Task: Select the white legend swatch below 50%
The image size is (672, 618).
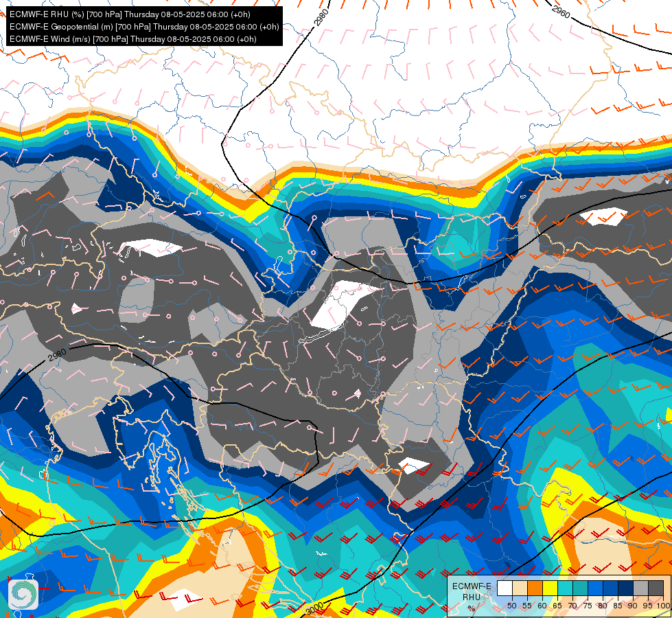Action: pyautogui.click(x=505, y=588)
